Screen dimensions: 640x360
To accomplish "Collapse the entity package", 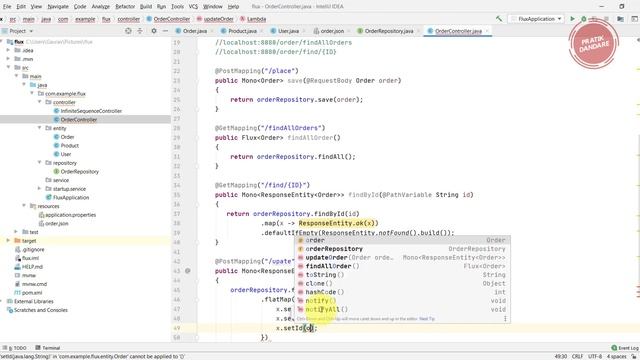I will (x=40, y=128).
